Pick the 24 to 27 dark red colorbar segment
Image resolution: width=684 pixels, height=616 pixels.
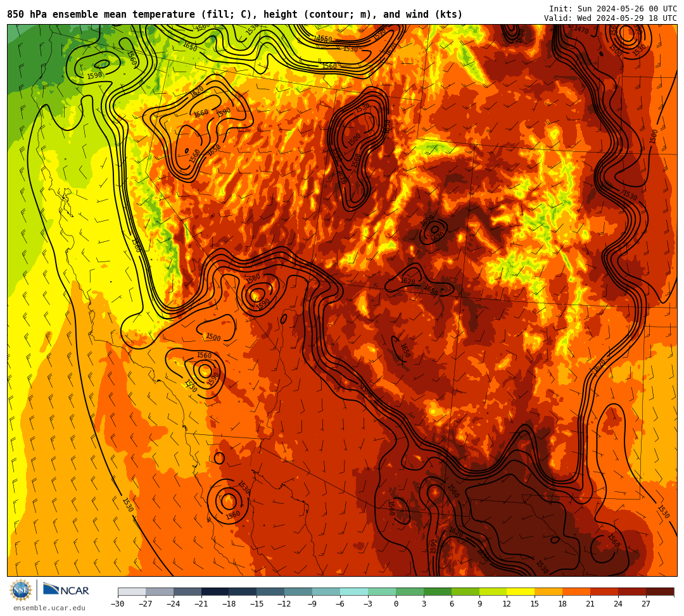click(x=632, y=591)
